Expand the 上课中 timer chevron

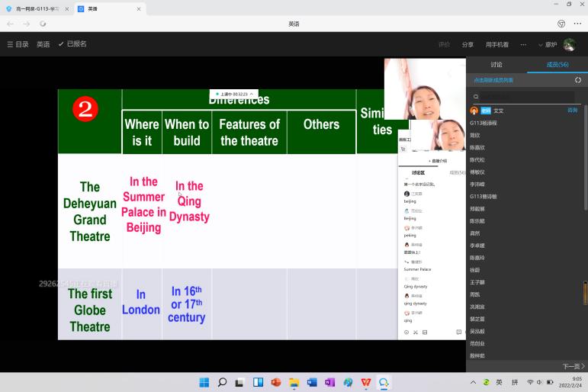click(252, 94)
